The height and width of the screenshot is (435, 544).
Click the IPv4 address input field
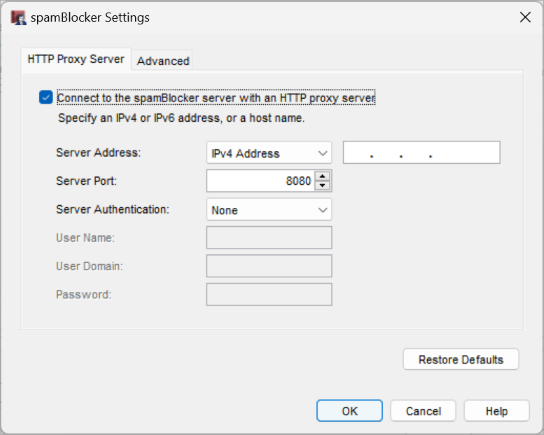[x=421, y=152]
